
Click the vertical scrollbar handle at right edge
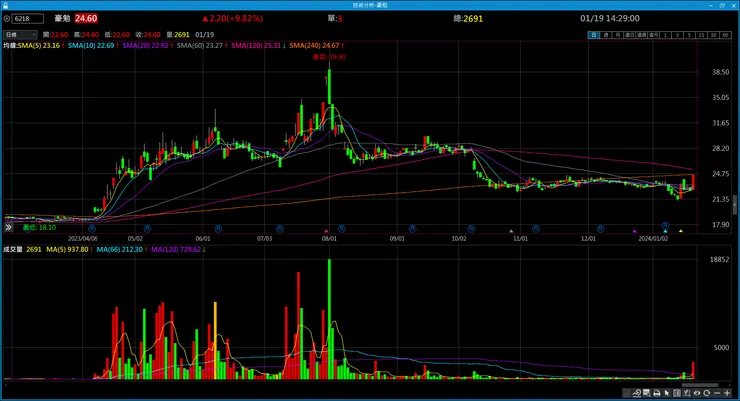point(734,206)
